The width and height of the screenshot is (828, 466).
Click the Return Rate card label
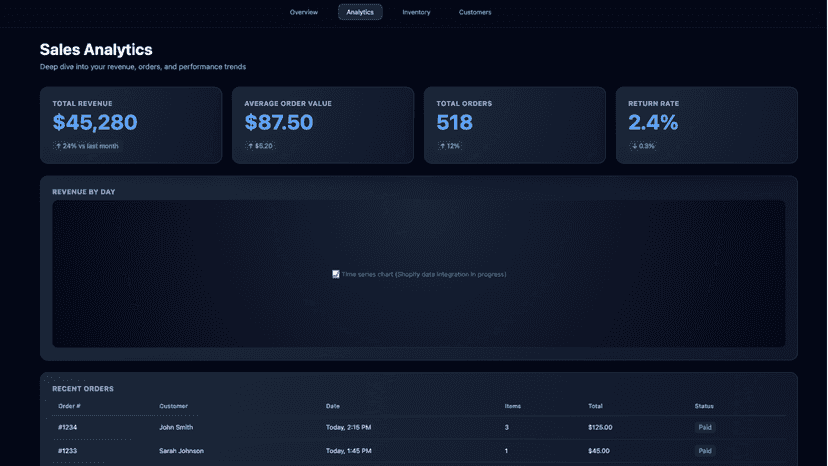click(x=653, y=104)
